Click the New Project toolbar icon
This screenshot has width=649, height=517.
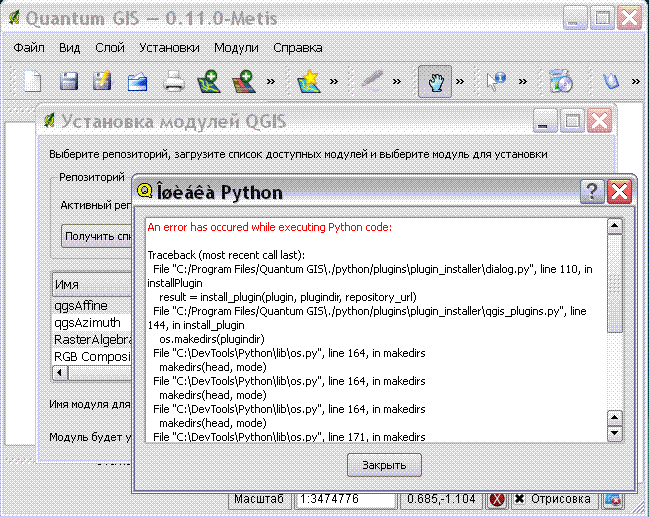click(x=33, y=82)
